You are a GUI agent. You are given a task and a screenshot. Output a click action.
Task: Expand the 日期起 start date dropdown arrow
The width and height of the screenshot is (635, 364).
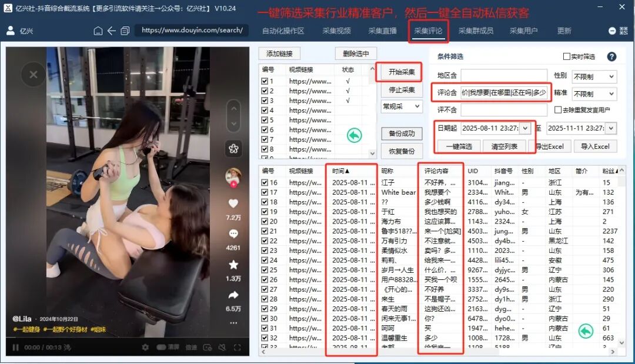[525, 128]
